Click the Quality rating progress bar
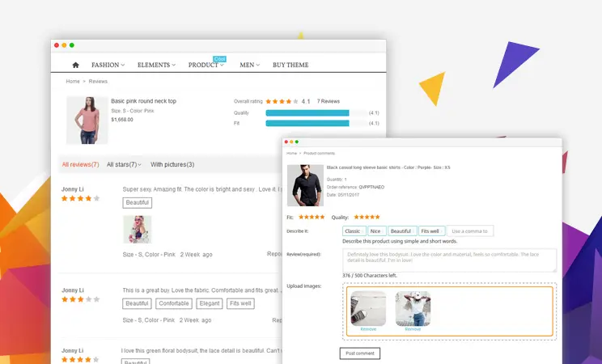The width and height of the screenshot is (602, 364). [307, 113]
